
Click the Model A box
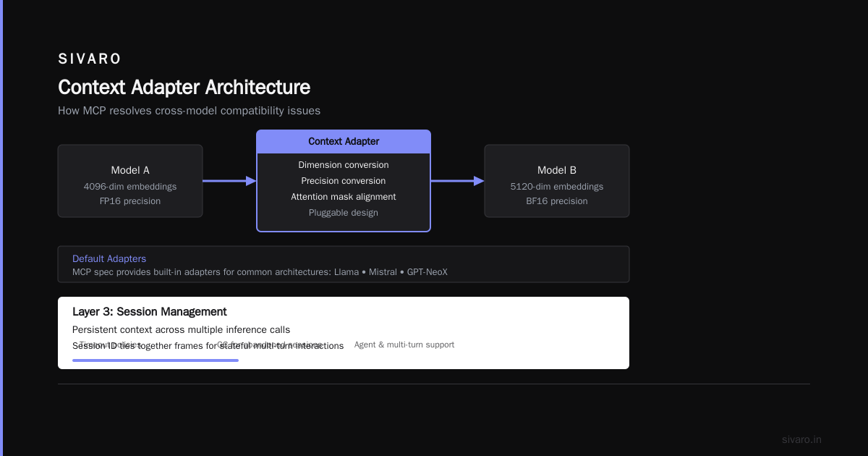(x=130, y=181)
